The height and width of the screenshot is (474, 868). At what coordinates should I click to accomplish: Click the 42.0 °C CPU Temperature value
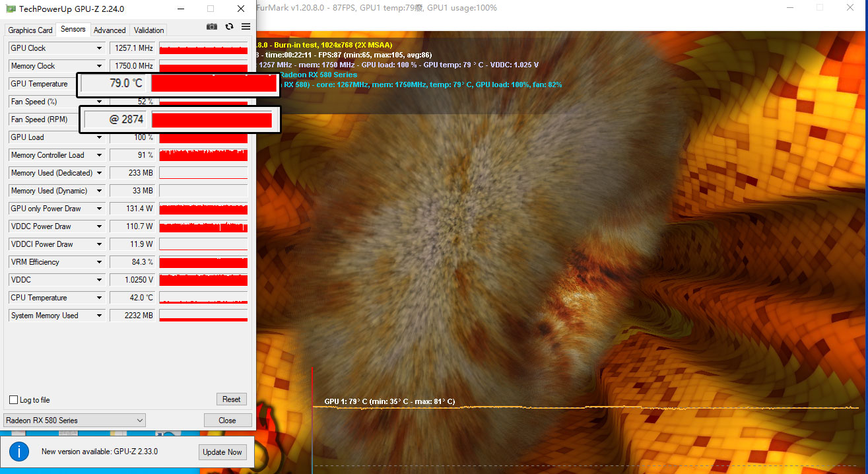(132, 298)
